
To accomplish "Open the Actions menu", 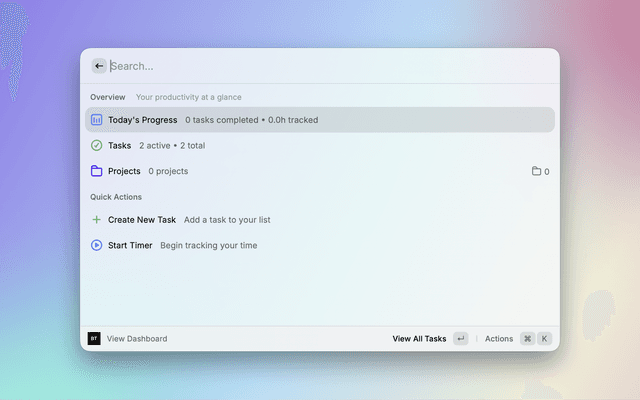I will [x=499, y=339].
